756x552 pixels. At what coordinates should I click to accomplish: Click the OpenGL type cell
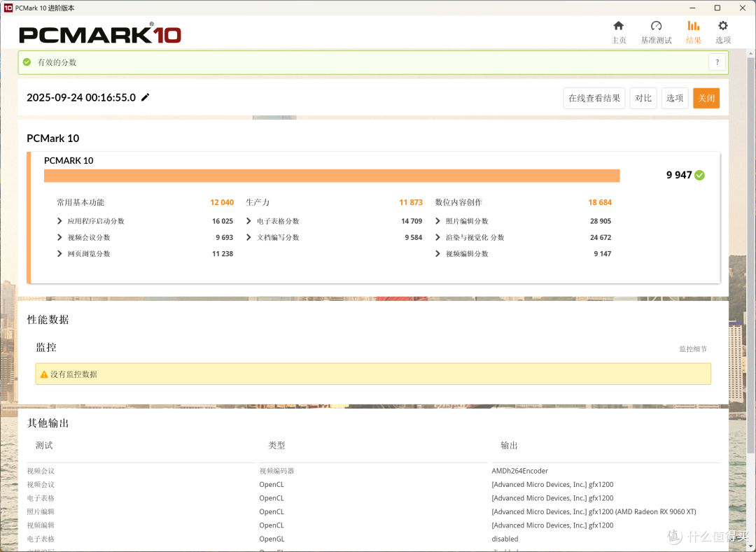[x=272, y=539]
